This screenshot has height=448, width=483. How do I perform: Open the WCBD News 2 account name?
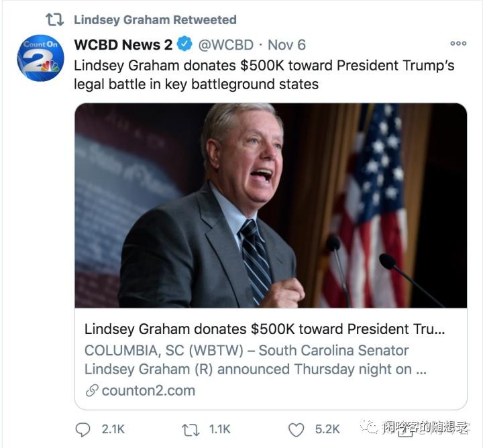click(123, 45)
